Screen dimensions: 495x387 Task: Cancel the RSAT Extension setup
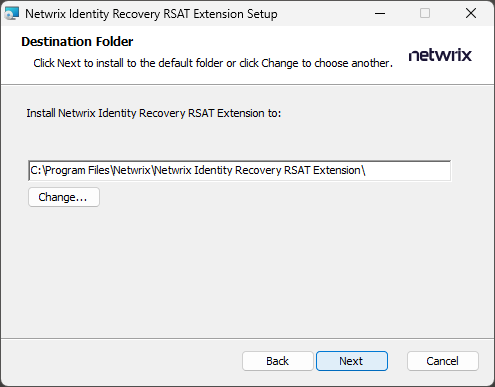(x=443, y=361)
